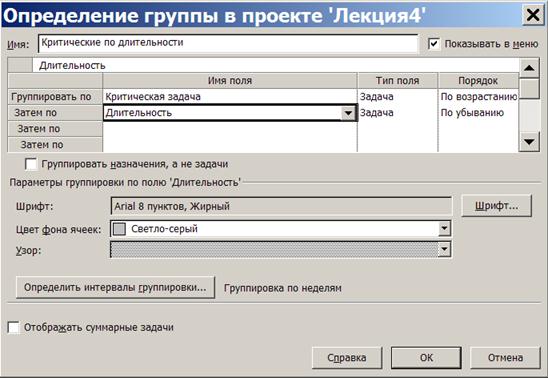Open the 'Длительность' field name dropdown arrow
Screen dimensions: 548x378
(x=348, y=113)
